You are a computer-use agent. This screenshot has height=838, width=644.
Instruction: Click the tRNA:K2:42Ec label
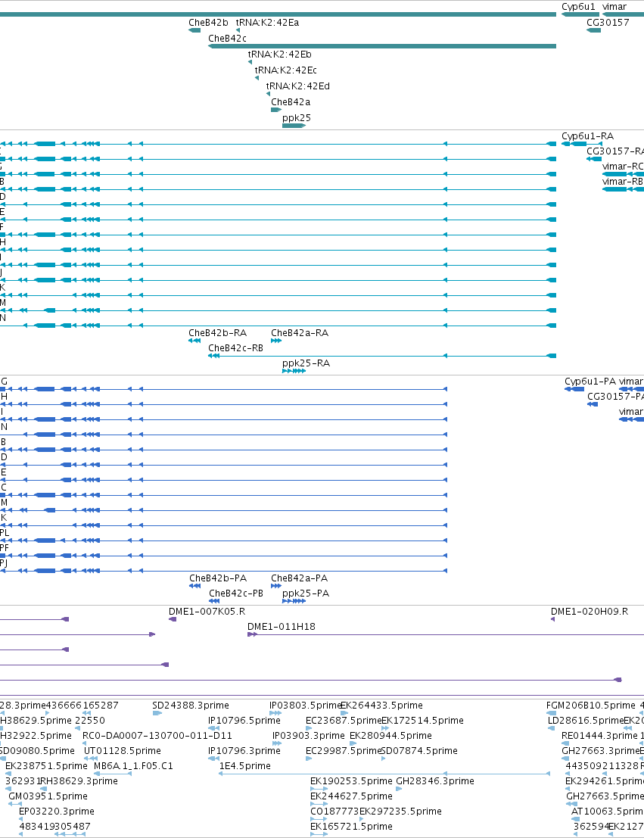tap(285, 70)
